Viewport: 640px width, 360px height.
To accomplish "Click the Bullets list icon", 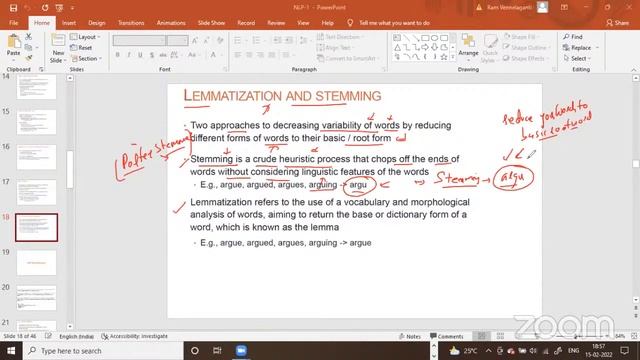I will click(237, 40).
